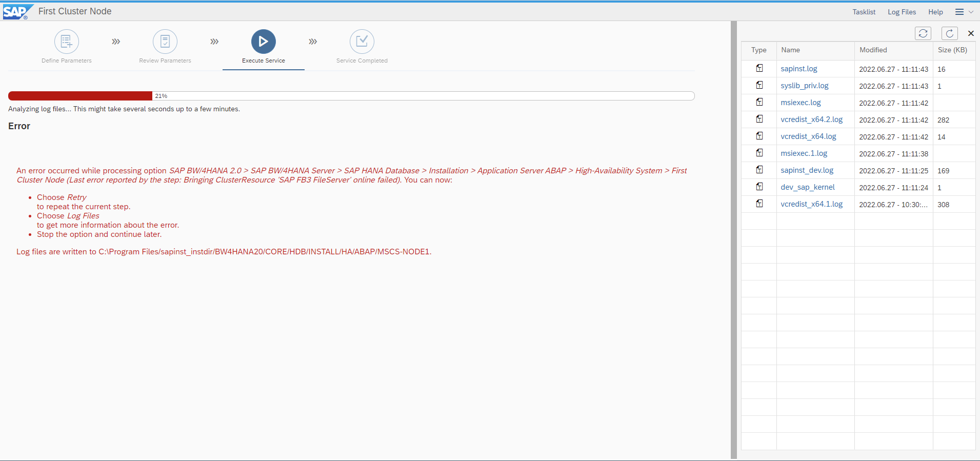
Task: Click the sync refresh icon in the log panel
Action: 923,33
